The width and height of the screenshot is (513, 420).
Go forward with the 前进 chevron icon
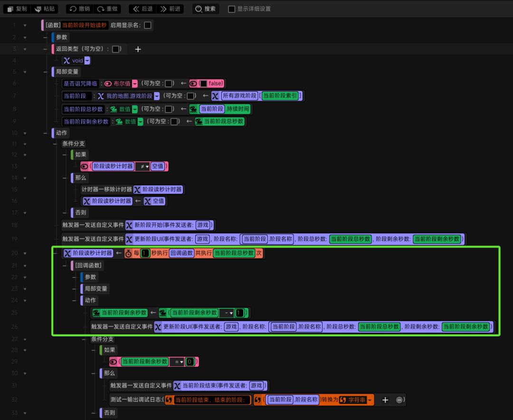163,9
